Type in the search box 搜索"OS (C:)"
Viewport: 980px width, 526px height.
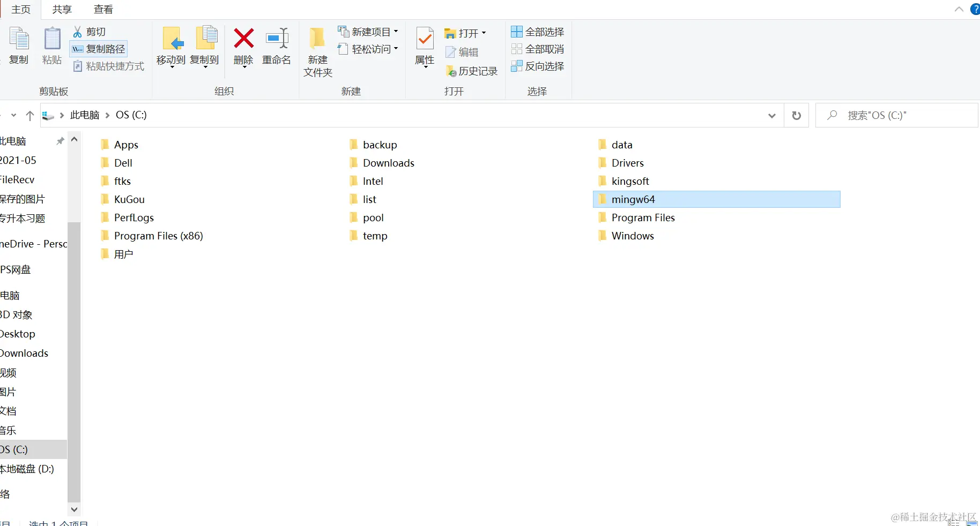point(896,115)
